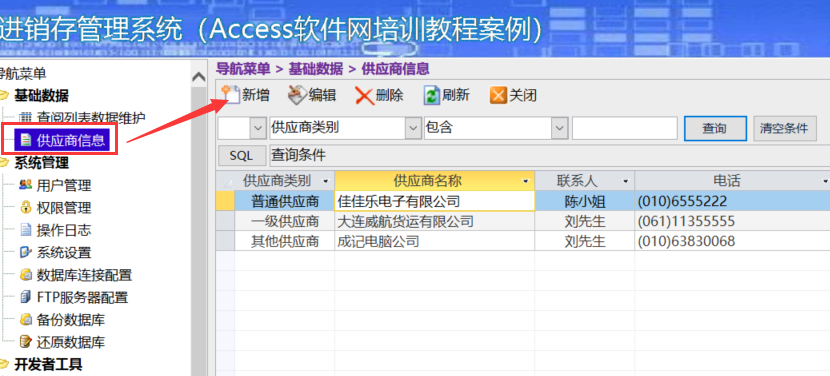Screen dimensions: 830x376
Task: Click the 系统管理 folder icon
Action: (4, 163)
